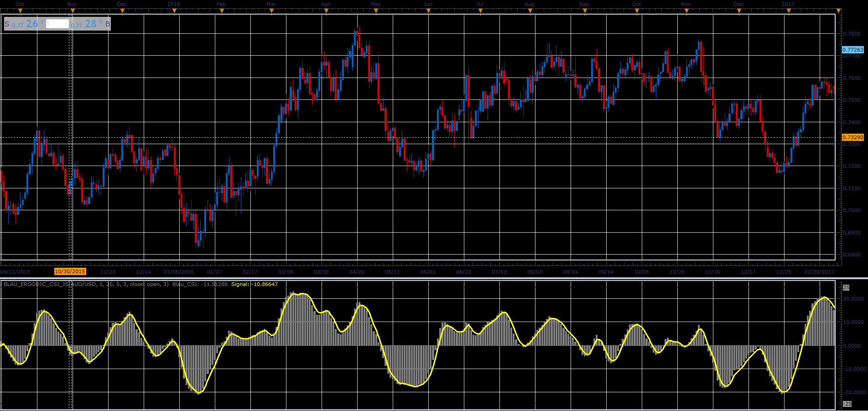
Task: Click the 2017 orange timeline marker
Action: (789, 11)
